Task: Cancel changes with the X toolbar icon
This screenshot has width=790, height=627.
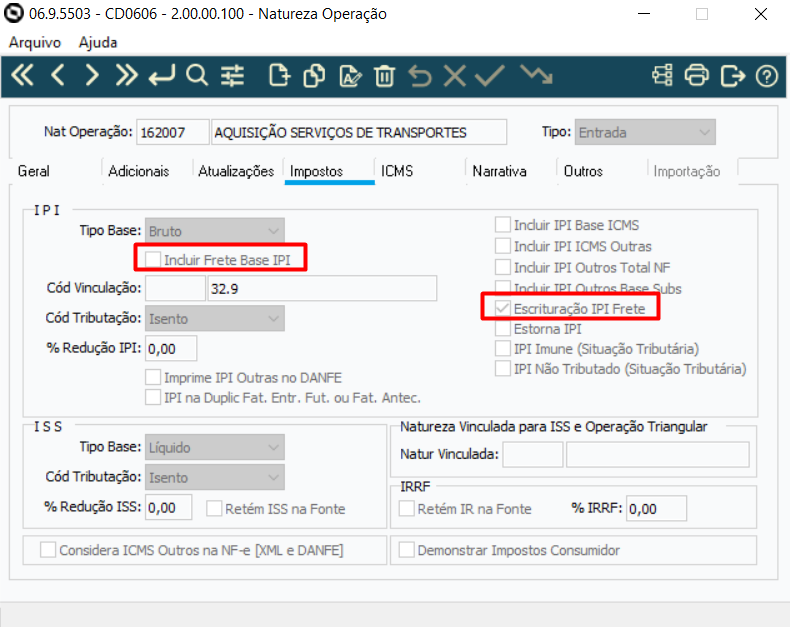Action: click(x=454, y=76)
